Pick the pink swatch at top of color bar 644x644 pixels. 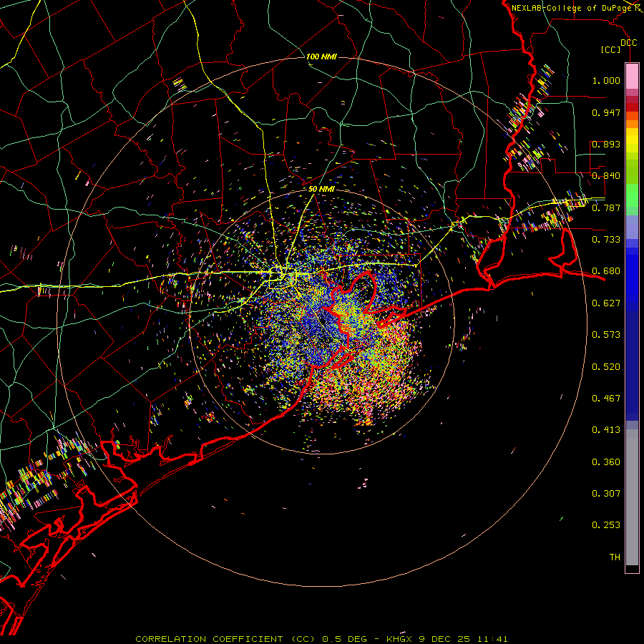coord(632,77)
